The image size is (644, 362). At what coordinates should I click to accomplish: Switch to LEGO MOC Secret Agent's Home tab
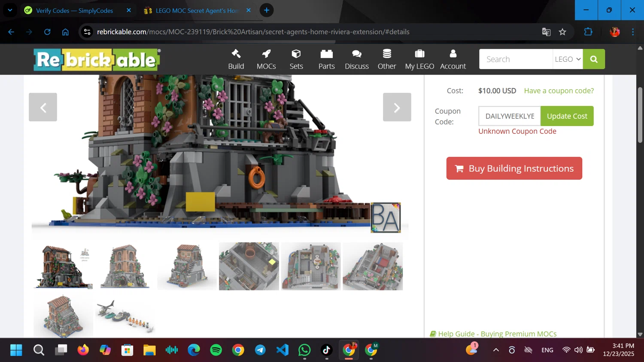point(197,10)
